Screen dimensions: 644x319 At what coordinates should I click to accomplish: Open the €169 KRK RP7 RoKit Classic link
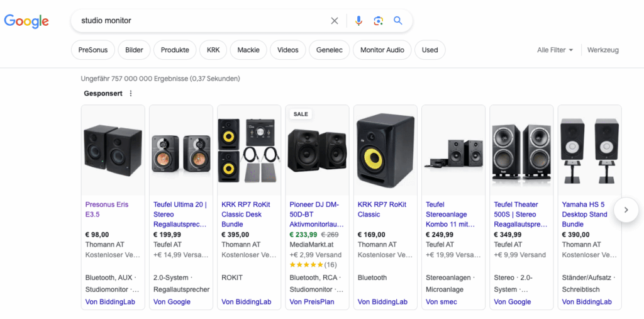point(382,210)
